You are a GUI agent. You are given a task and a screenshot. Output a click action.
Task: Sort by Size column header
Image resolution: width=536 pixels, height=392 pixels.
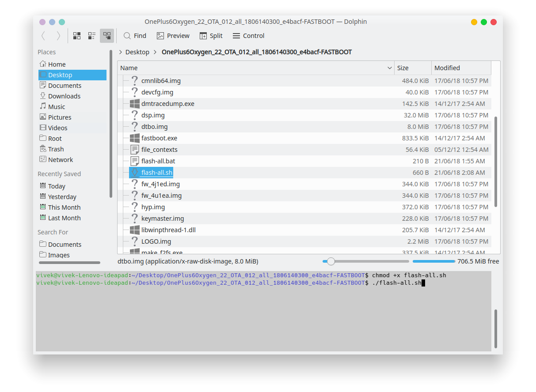[x=413, y=68]
